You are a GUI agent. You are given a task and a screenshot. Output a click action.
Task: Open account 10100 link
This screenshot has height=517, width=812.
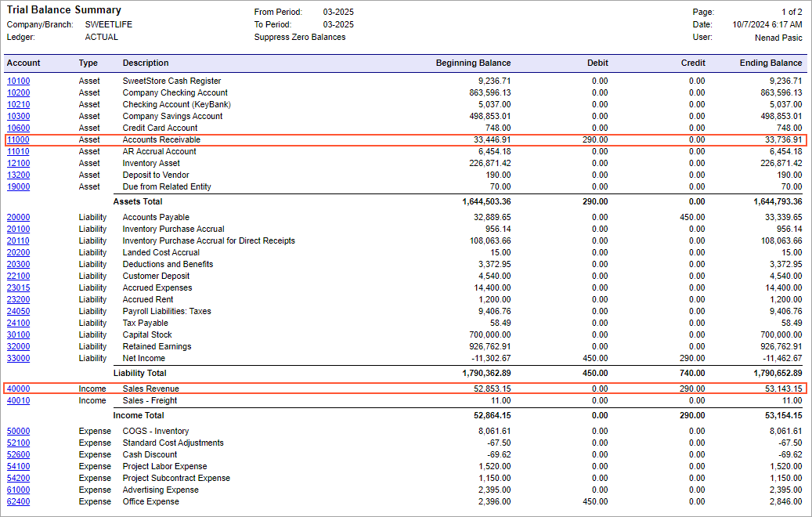coord(18,81)
